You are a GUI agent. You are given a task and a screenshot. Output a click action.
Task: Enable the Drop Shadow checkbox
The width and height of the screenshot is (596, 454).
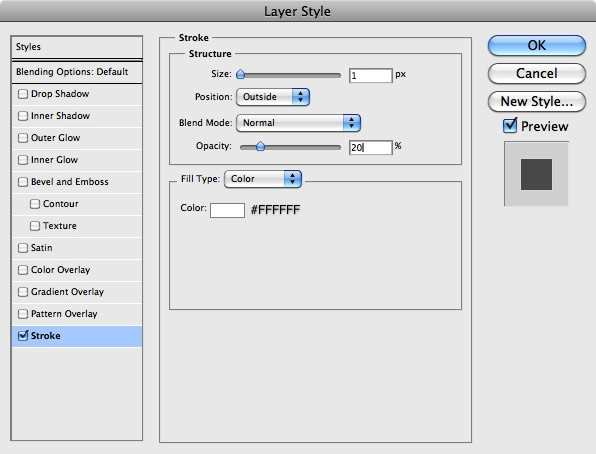coord(23,94)
